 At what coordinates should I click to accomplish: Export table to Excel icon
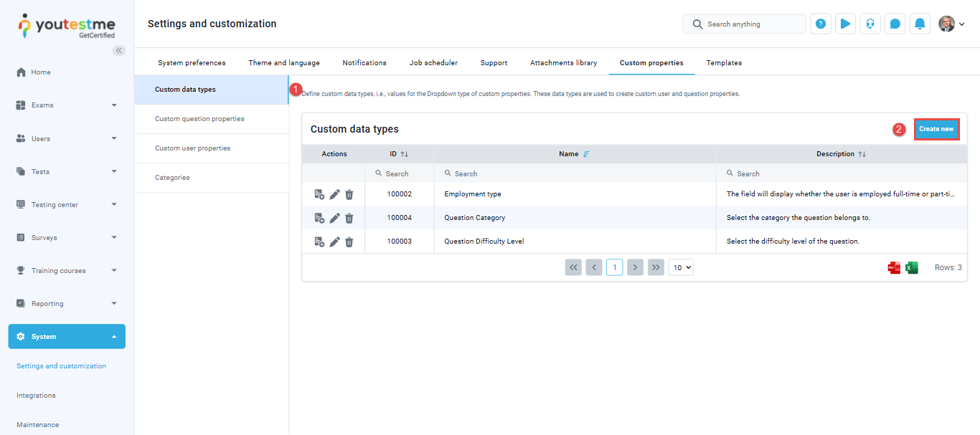[912, 267]
